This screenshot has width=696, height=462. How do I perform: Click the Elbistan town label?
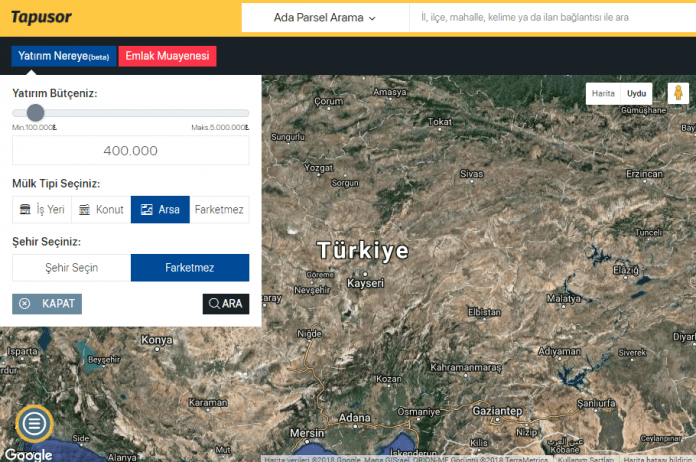(484, 312)
